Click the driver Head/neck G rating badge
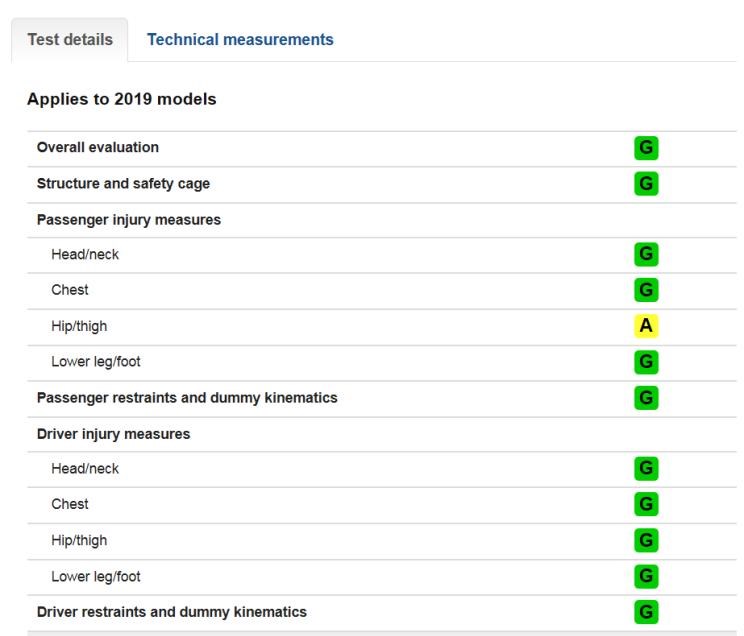Screen dimensions: 744x636 [646, 469]
